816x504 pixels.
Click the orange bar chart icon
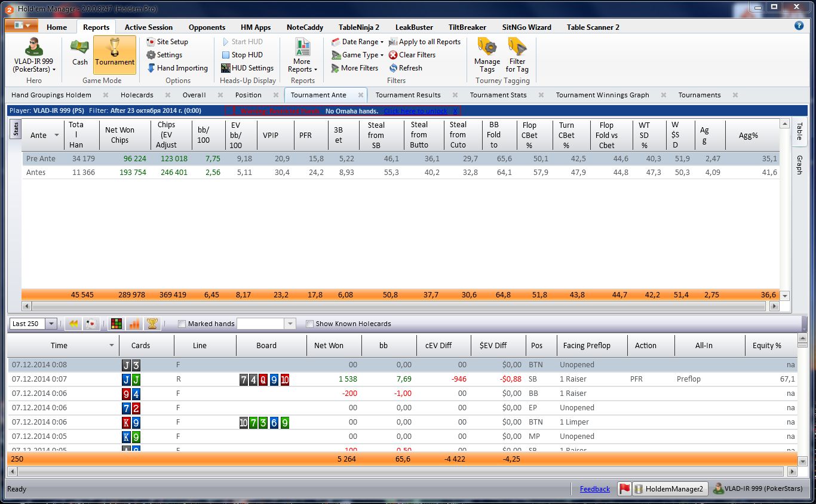point(134,324)
